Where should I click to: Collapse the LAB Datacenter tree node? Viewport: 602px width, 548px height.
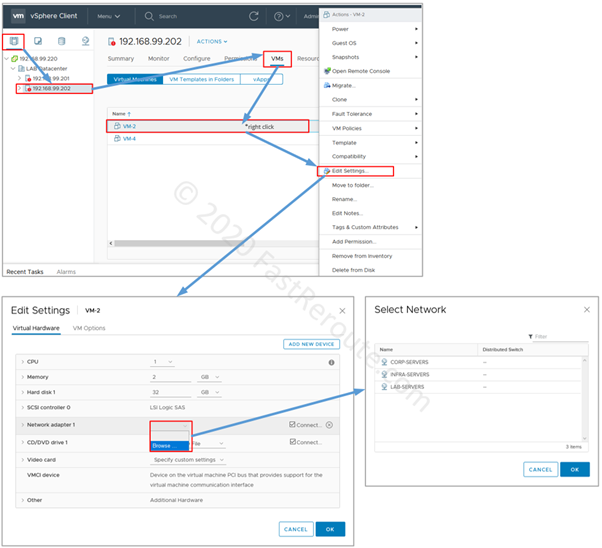(13, 68)
